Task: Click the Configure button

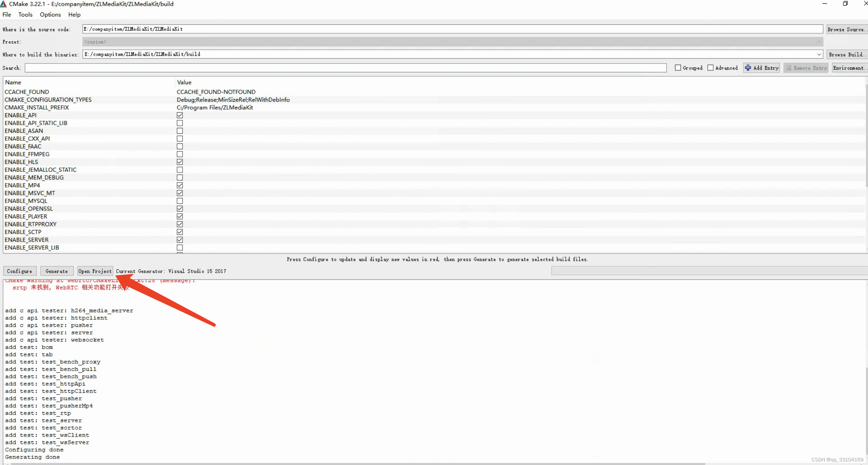Action: [20, 270]
